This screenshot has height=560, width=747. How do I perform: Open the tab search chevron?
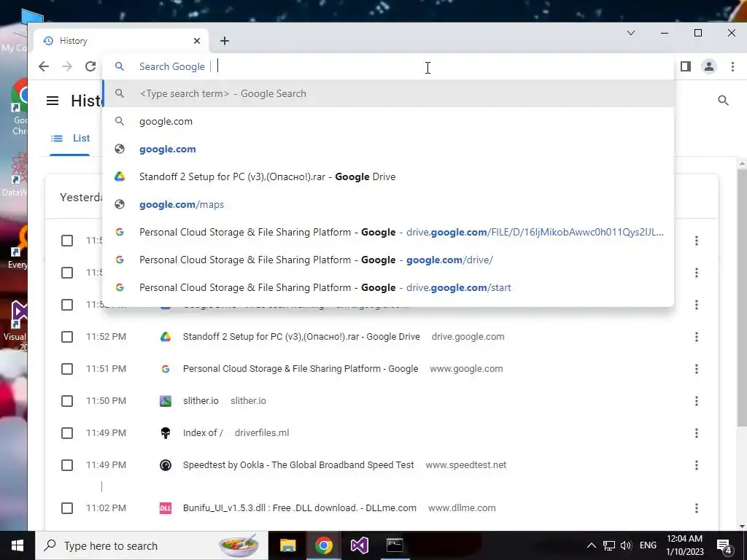[631, 33]
